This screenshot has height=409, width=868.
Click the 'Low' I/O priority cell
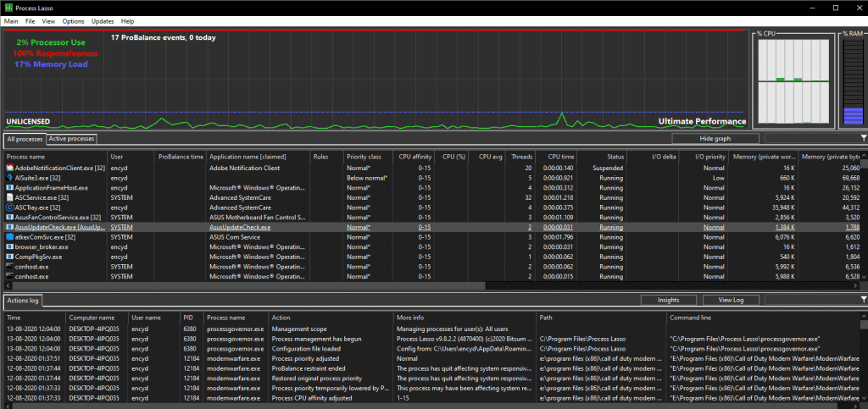point(719,178)
